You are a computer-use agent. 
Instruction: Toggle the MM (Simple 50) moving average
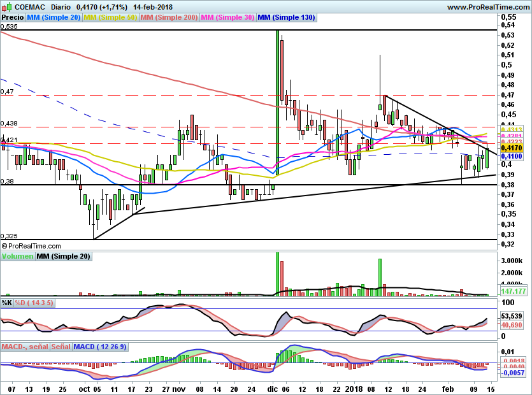coord(111,18)
